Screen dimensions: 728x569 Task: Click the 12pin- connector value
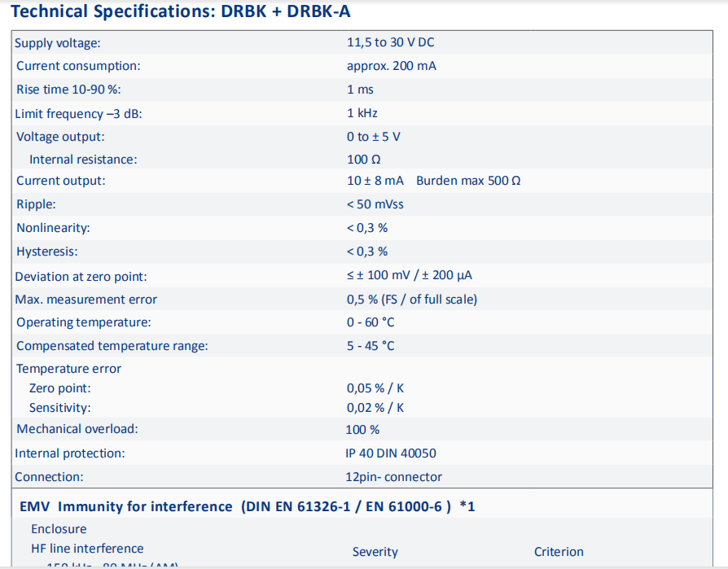click(393, 477)
